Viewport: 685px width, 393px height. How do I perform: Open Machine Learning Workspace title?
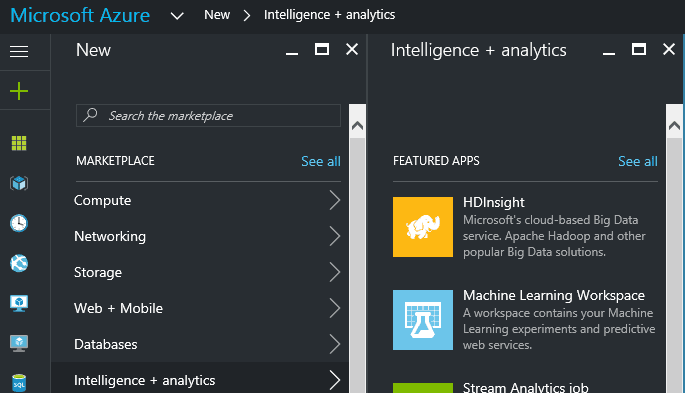(554, 296)
